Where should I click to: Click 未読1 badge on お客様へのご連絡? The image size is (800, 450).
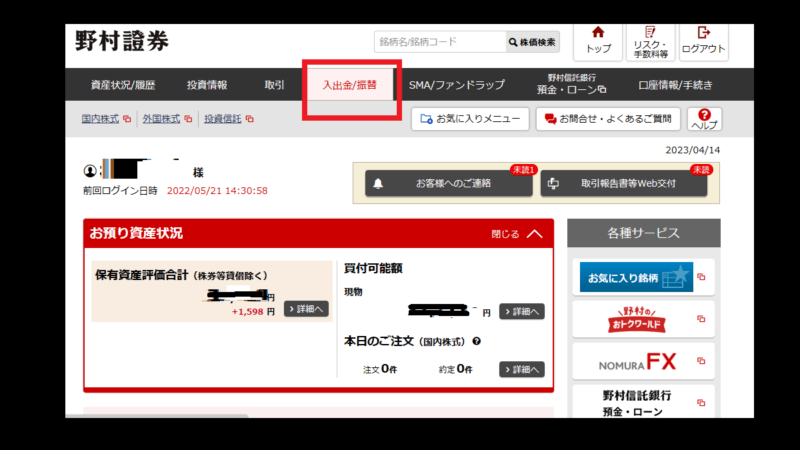click(523, 170)
